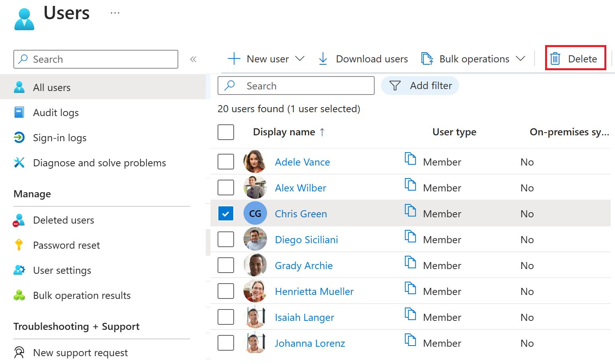Create a New support request
This screenshot has width=615, height=364.
(81, 353)
